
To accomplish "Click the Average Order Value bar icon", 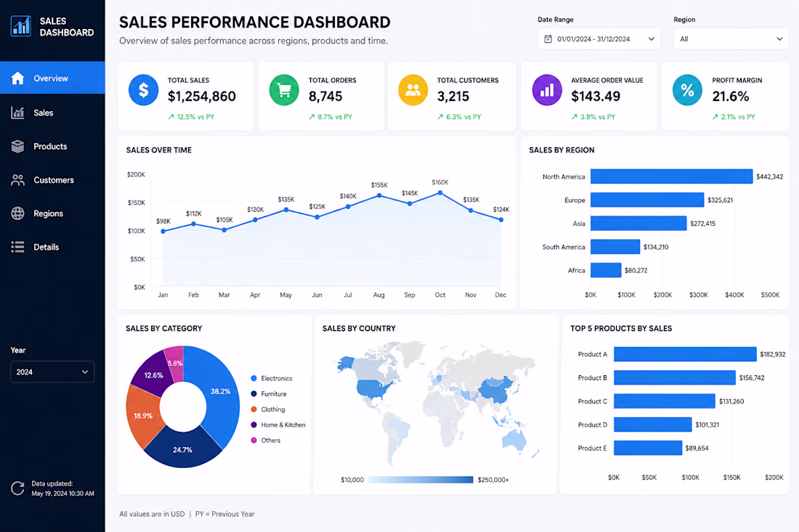I will click(x=547, y=90).
